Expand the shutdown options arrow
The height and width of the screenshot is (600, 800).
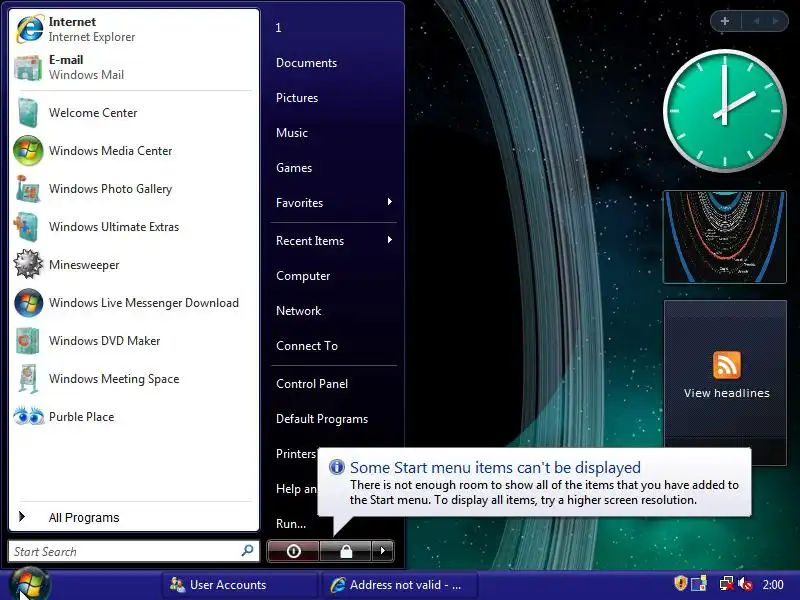383,551
